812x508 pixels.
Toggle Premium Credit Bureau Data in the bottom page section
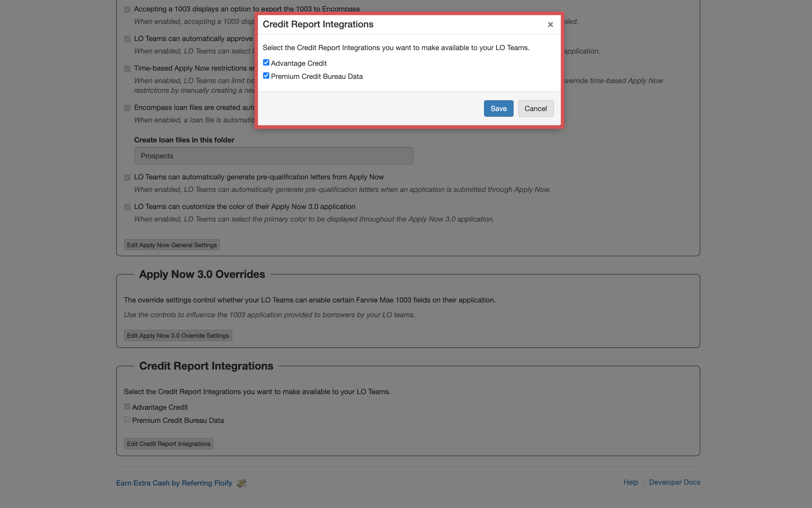pyautogui.click(x=127, y=420)
